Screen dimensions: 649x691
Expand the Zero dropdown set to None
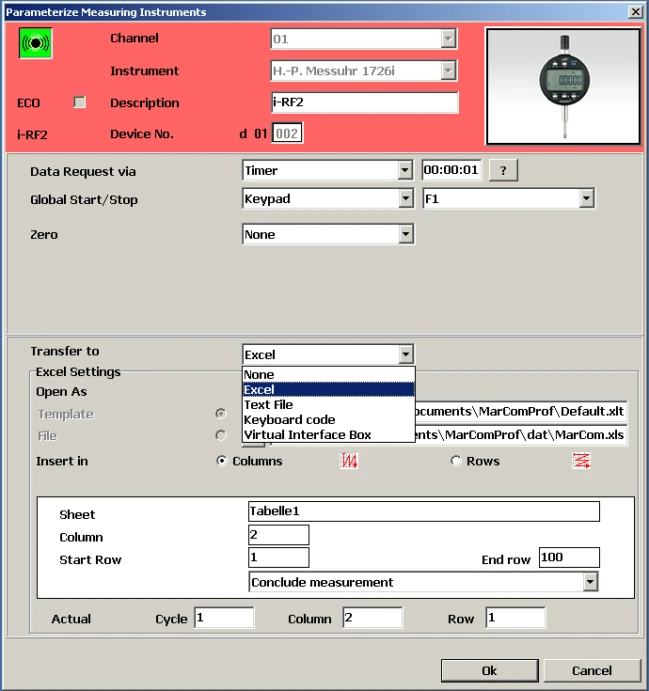(x=405, y=234)
